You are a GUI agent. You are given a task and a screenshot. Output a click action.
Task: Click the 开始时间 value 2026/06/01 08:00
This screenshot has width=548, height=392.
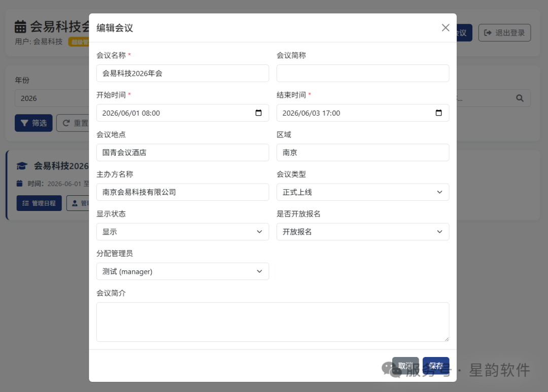click(x=131, y=113)
